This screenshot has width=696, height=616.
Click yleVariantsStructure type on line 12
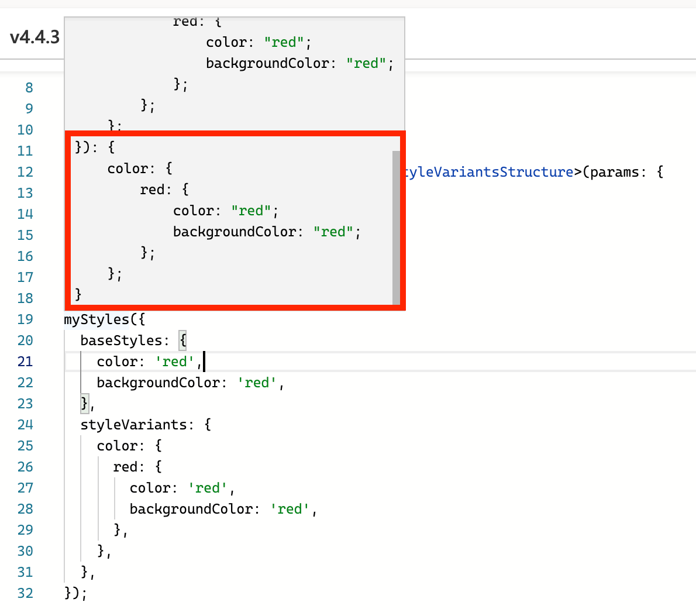click(x=489, y=172)
